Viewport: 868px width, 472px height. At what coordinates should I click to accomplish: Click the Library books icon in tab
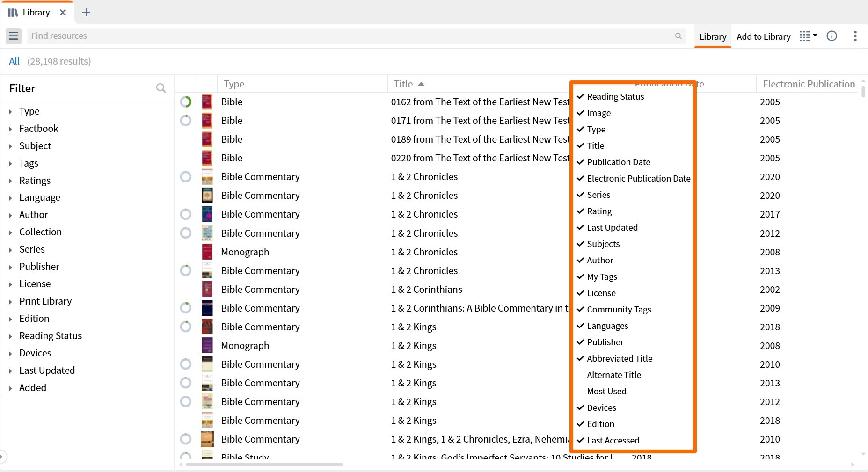pos(13,13)
